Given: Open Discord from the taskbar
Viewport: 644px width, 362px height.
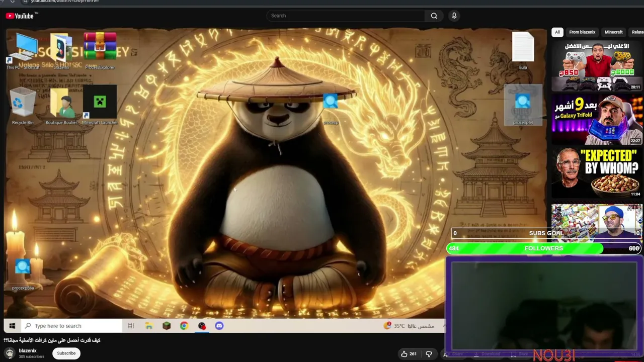Looking at the screenshot, I should tap(219, 326).
